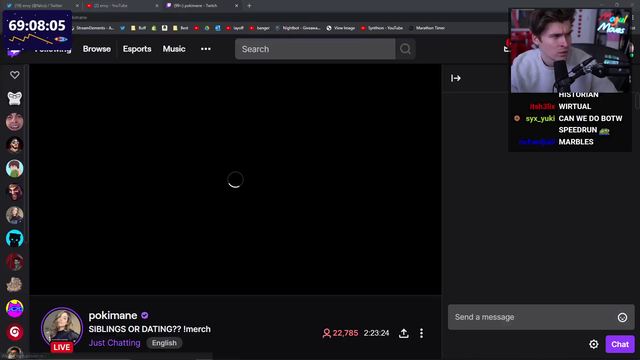
Task: Open the Buff bookmark folder
Action: click(138, 28)
